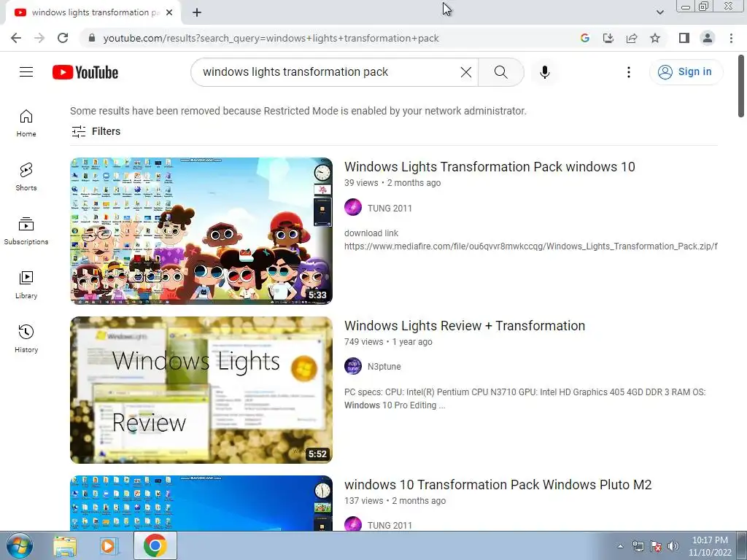This screenshot has height=560, width=747.
Task: Select the windows lights transformation tab
Action: [x=93, y=12]
